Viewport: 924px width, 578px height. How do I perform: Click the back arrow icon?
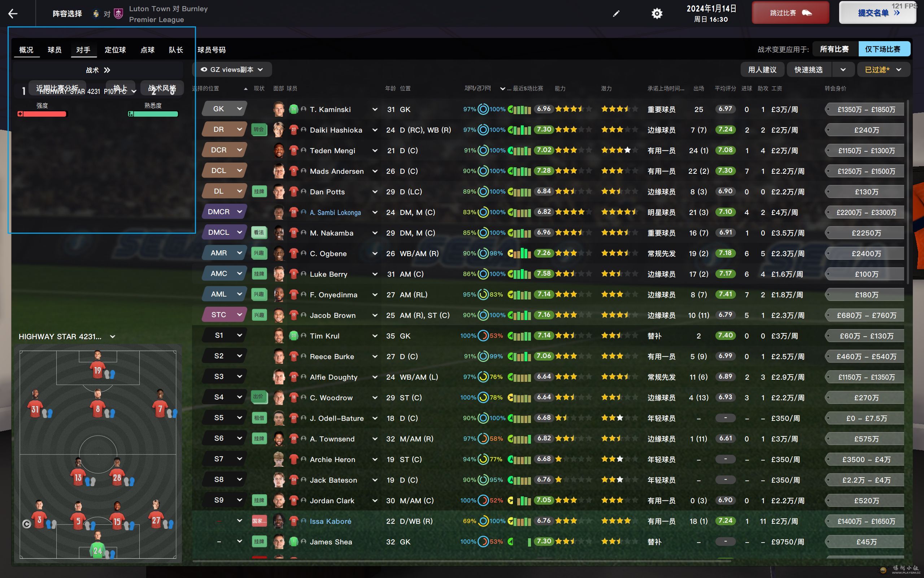coord(13,14)
